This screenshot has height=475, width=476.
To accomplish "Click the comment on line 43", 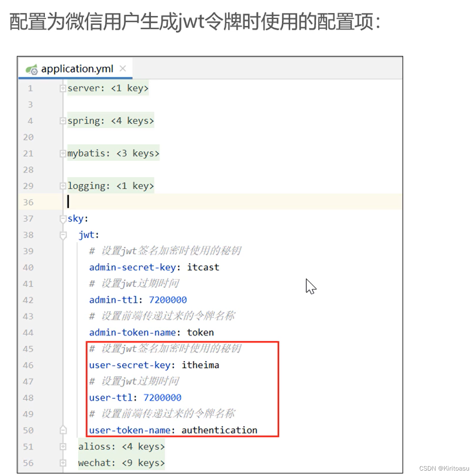I will coord(162,316).
